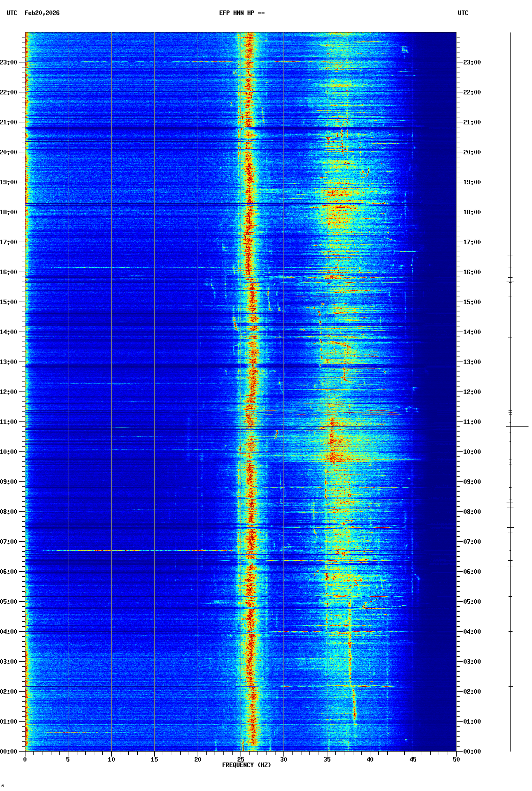Click the 5 Hz frequency tick label
532x791 pixels.
click(68, 760)
